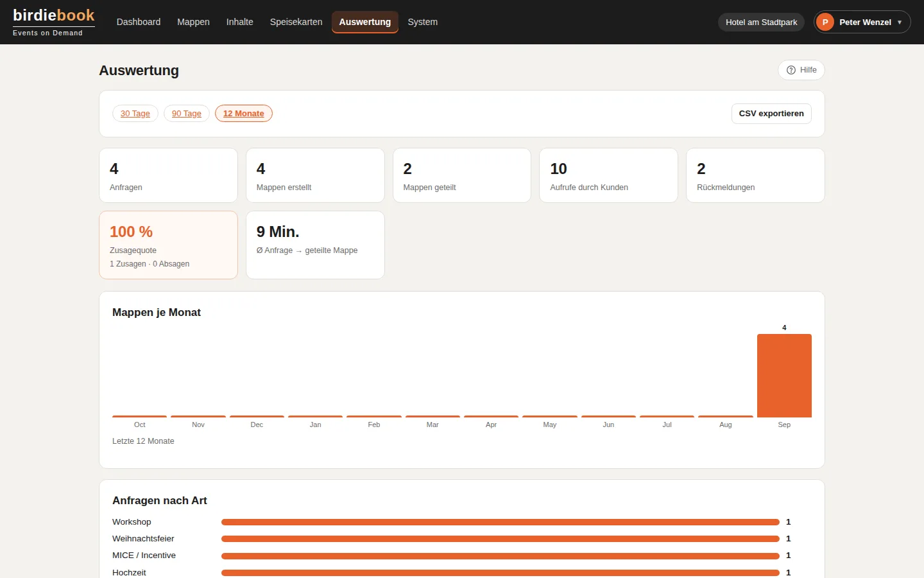Click the Sep bar in the chart

784,376
